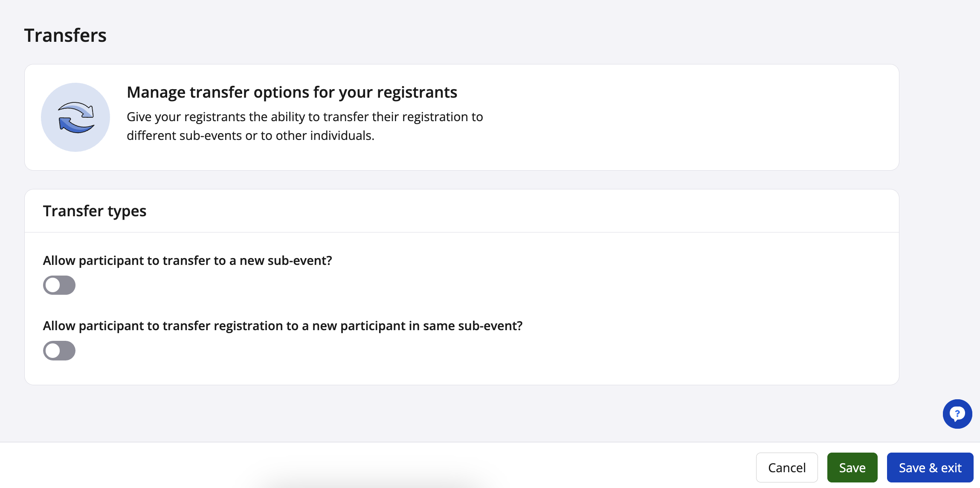
Task: Click the "Give your registrants the ability" text line
Action: coord(304,117)
